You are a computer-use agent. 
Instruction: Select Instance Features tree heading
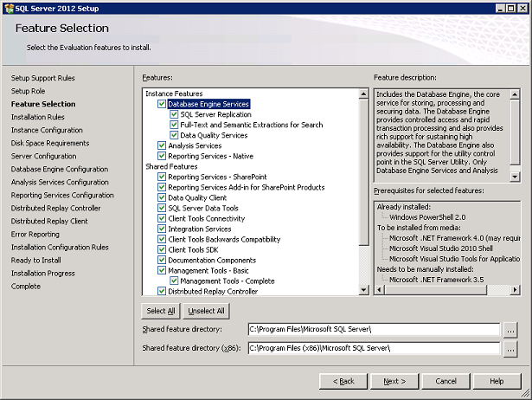coord(174,94)
